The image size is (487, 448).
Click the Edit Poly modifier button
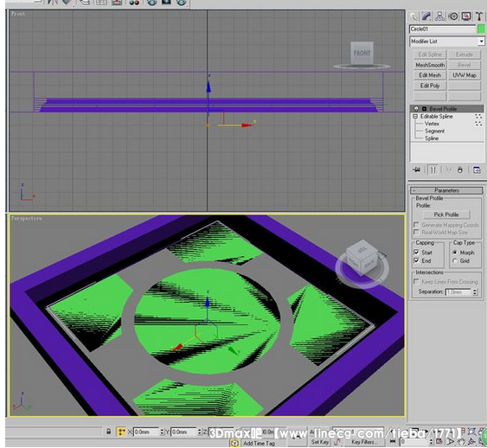(430, 86)
